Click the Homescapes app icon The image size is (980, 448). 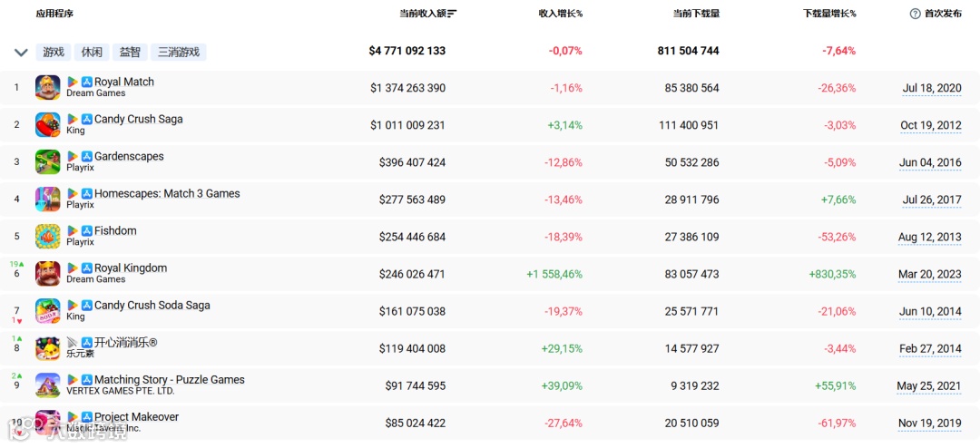pyautogui.click(x=48, y=200)
